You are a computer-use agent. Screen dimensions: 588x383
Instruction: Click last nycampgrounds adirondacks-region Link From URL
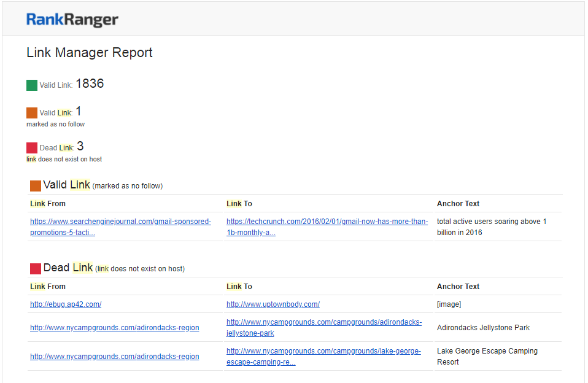(114, 357)
